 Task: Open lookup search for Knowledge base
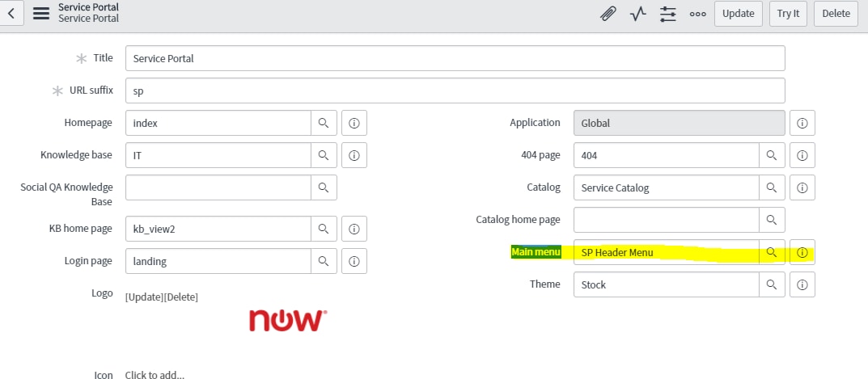(x=324, y=155)
